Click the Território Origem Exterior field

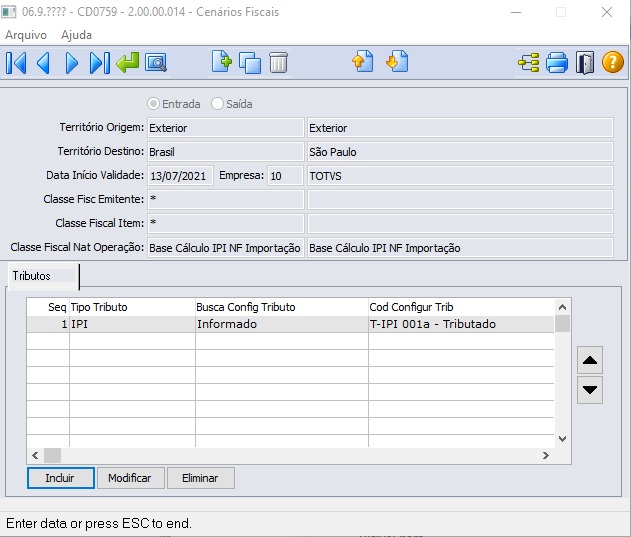point(226,128)
